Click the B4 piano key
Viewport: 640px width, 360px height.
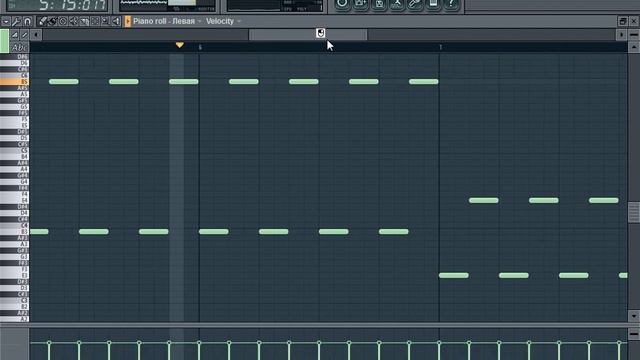click(14, 157)
